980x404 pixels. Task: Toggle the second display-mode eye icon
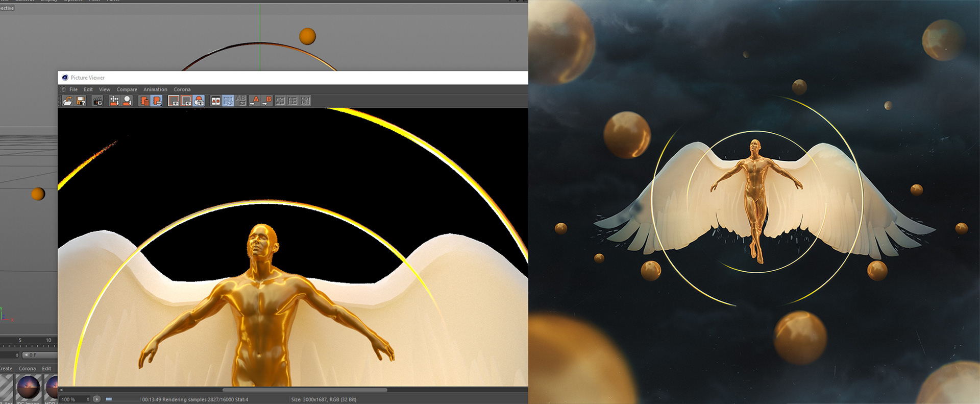[x=186, y=101]
